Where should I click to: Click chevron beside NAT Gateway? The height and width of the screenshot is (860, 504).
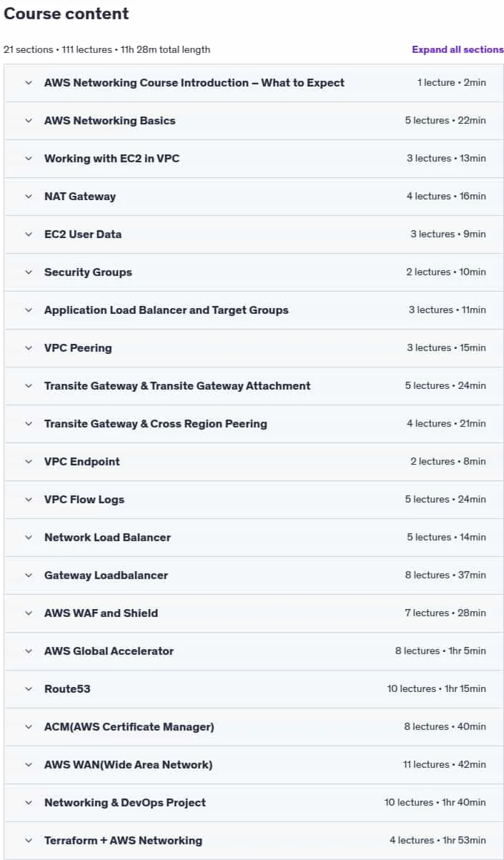tap(29, 197)
